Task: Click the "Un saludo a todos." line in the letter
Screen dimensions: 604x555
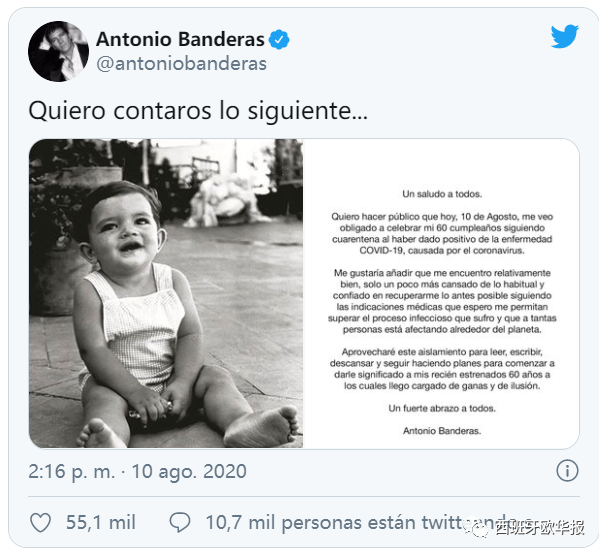Action: pos(442,194)
